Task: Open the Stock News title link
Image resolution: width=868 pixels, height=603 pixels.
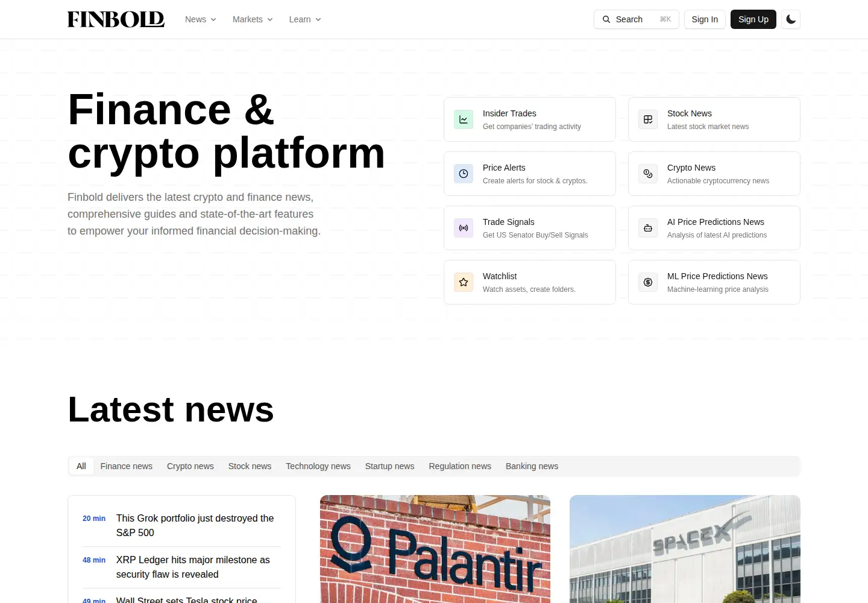Action: pos(690,113)
